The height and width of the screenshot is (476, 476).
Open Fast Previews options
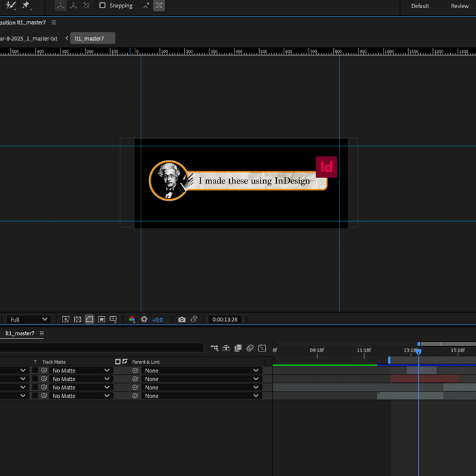pyautogui.click(x=65, y=320)
